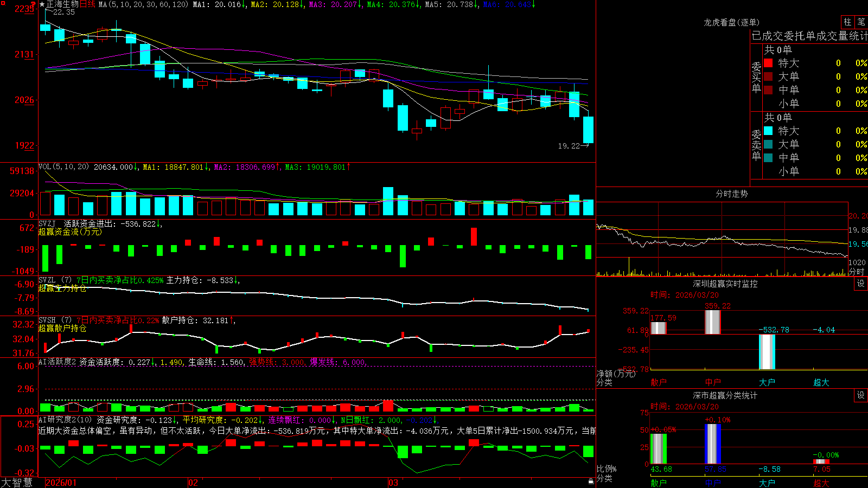Click the small red square icon in the top-left corner
Image resolution: width=868 pixels, height=488 pixels.
click(3, 3)
